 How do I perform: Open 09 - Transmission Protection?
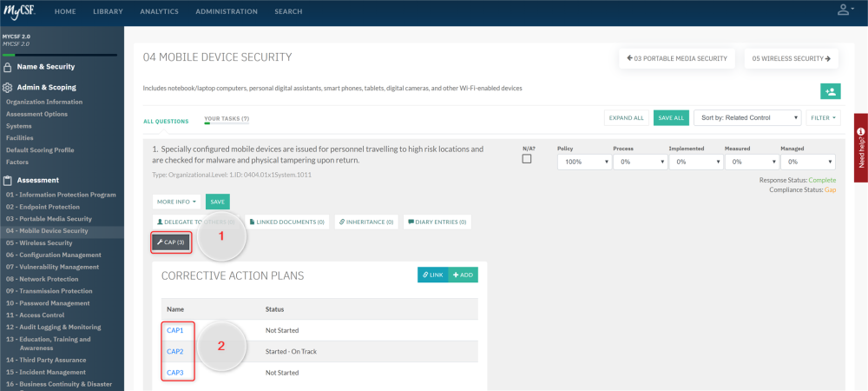pos(49,291)
